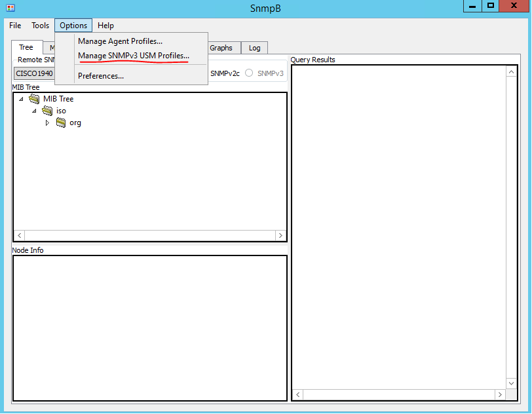Click the folder icon beside the org node

[x=61, y=122]
